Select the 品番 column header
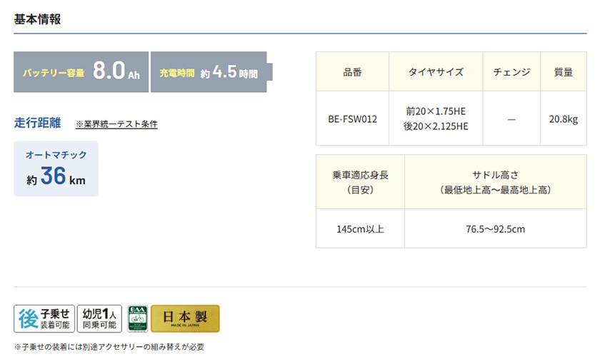Image resolution: width=600 pixels, height=364 pixels. [x=352, y=72]
